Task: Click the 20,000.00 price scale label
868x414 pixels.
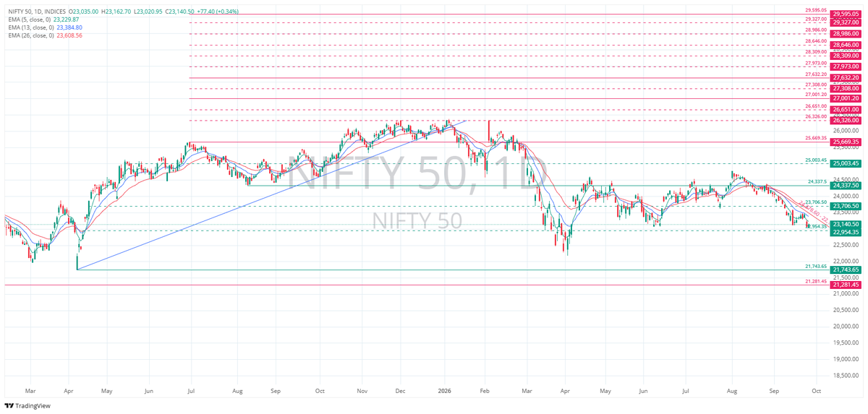Action: [x=846, y=326]
